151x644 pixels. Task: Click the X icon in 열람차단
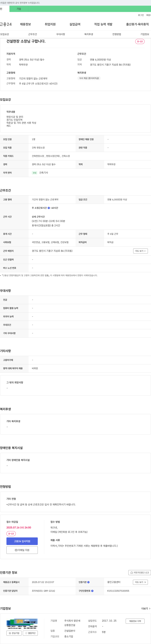[x=26, y=633]
